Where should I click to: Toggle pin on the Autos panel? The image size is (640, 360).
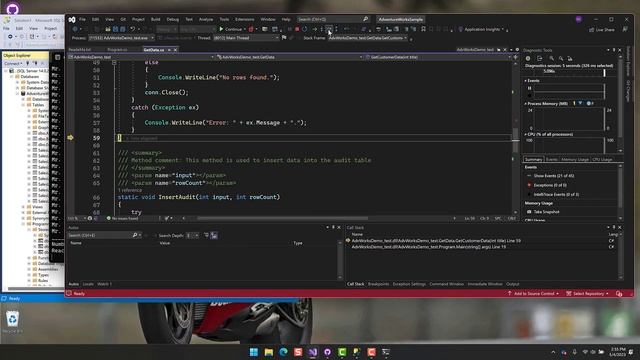click(333, 227)
